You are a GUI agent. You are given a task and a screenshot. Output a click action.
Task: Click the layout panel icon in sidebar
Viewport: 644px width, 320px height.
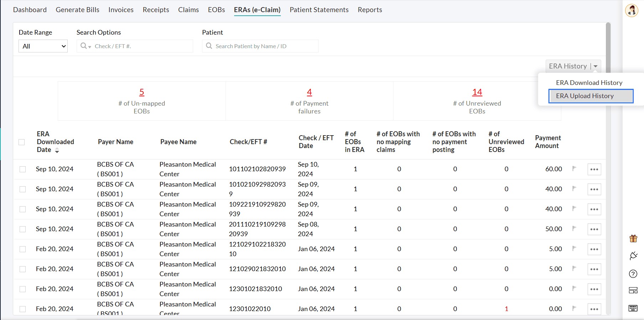tap(633, 290)
